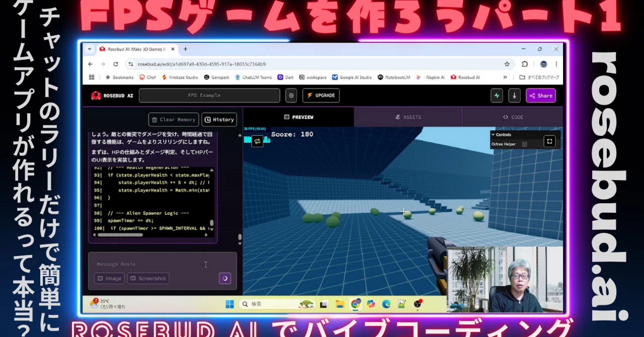View site information icon in the address bar

[131, 64]
